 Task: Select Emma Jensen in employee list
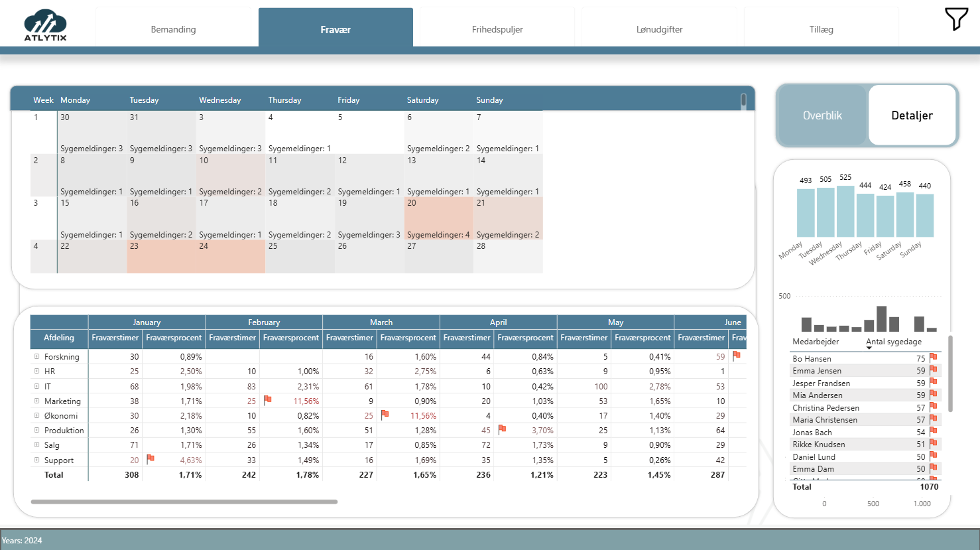[817, 371]
